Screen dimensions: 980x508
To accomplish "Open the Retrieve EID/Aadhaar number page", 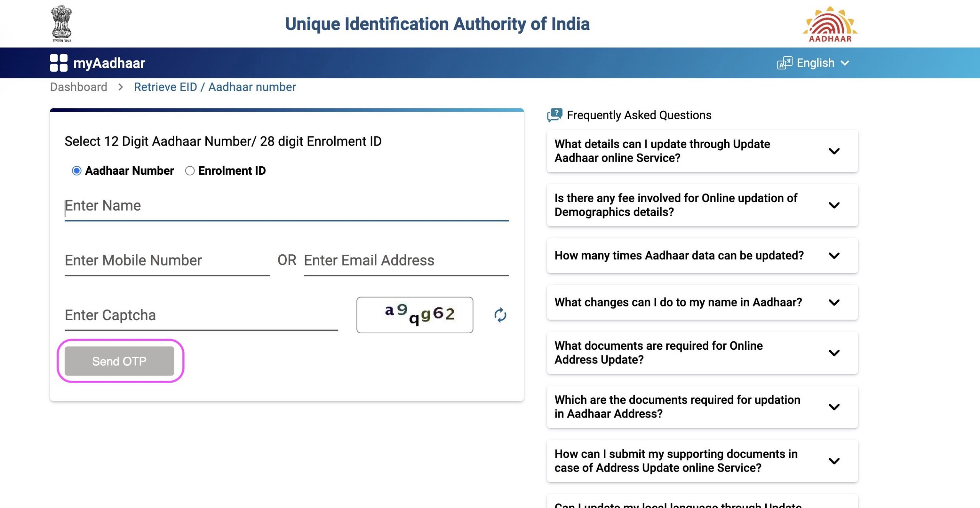I will pos(214,87).
